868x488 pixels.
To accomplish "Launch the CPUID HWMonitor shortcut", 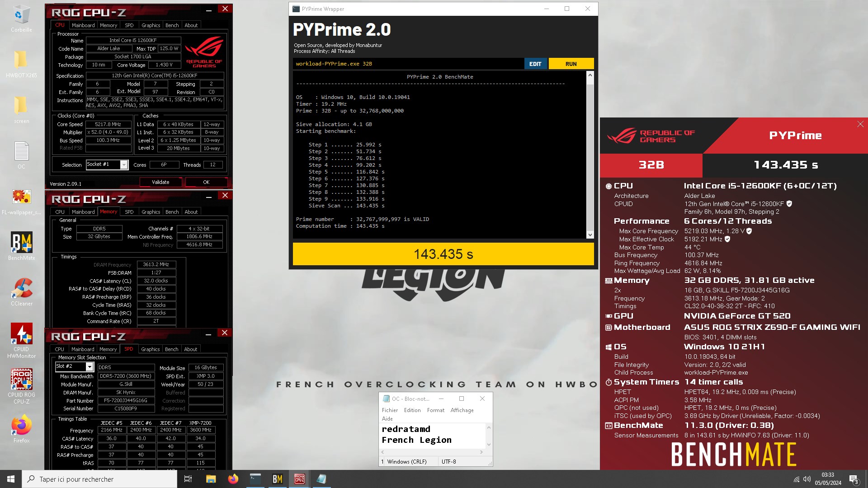I will click(21, 341).
